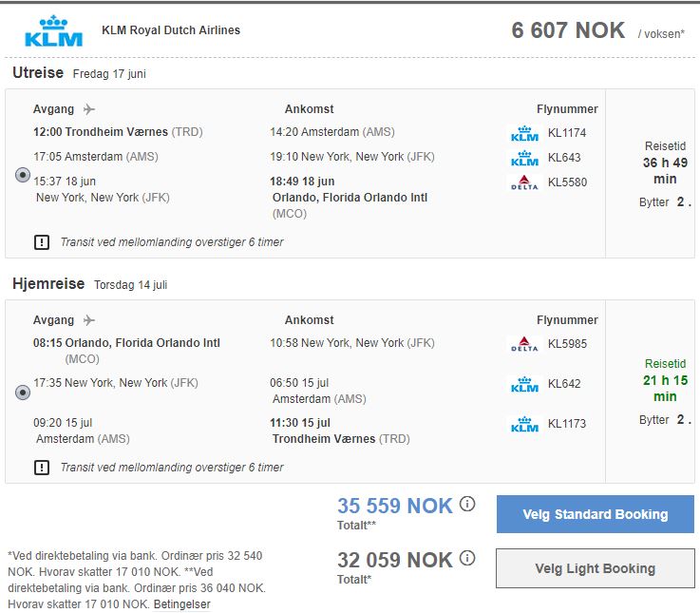
Task: Click the KLM logo beside KL642
Action: click(x=524, y=384)
